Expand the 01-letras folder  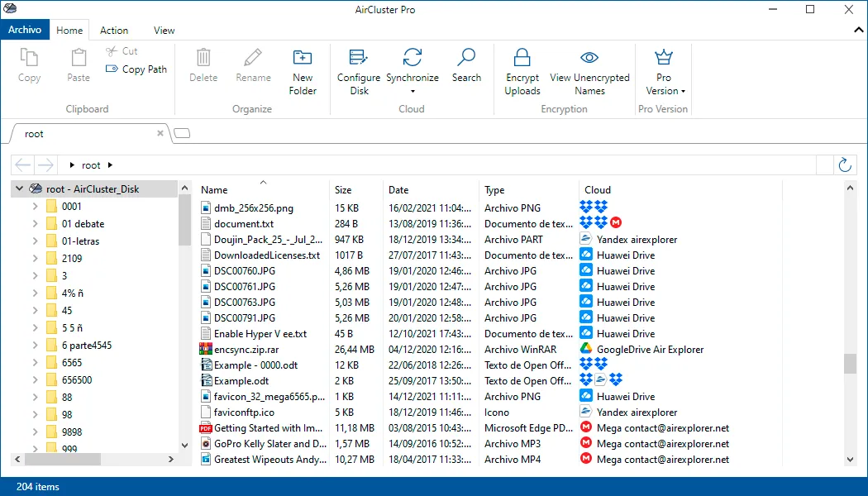pyautogui.click(x=35, y=241)
